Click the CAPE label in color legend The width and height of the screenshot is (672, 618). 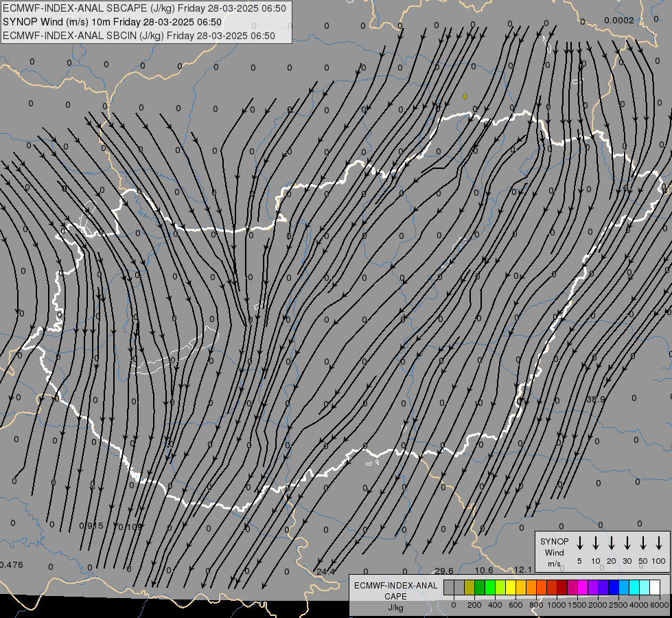pyautogui.click(x=395, y=597)
